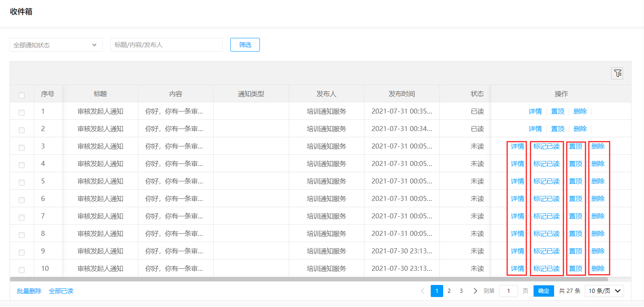The width and height of the screenshot is (644, 307).
Task: Check the checkbox for row 5
Action: coord(22,183)
